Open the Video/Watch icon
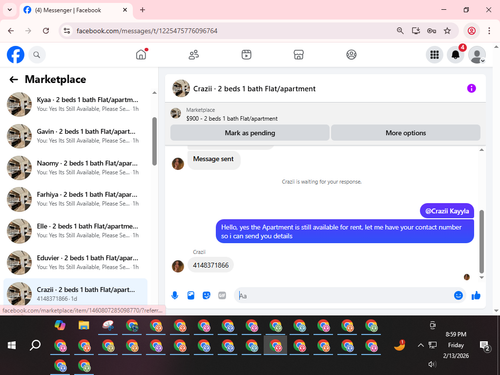Screen dimensions: 500x375 pos(246,54)
